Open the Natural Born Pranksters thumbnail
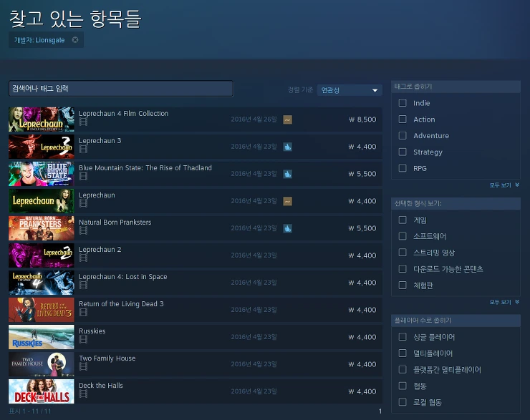 coord(42,228)
